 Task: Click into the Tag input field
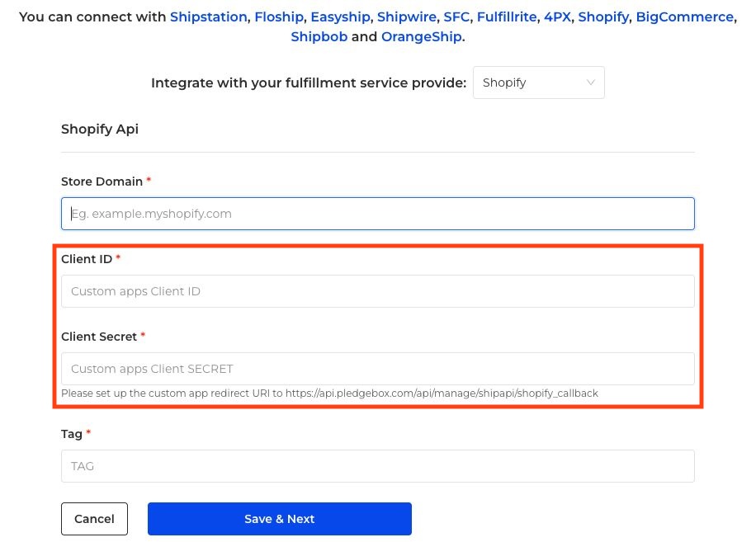pyautogui.click(x=377, y=466)
